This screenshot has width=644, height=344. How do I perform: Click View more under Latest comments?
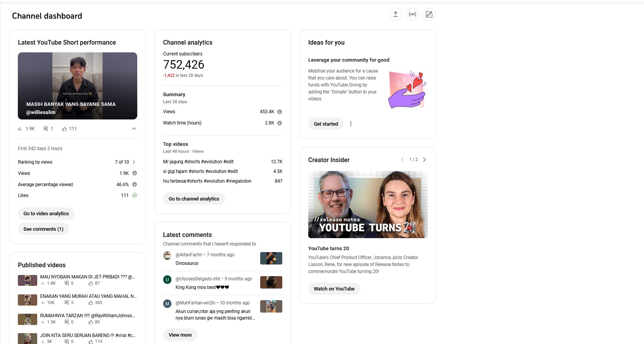click(180, 335)
